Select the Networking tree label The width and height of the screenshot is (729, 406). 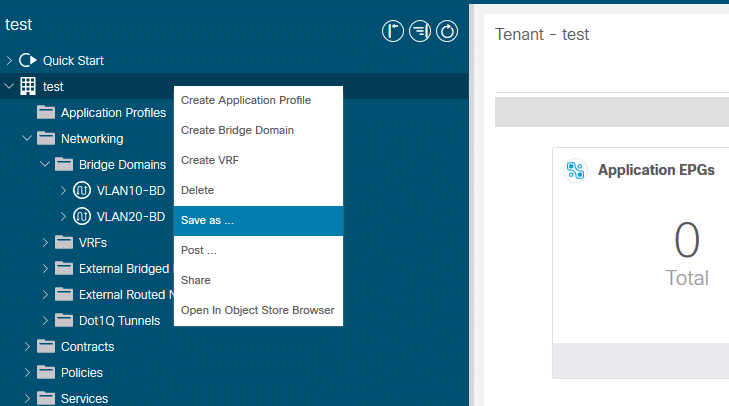(92, 139)
